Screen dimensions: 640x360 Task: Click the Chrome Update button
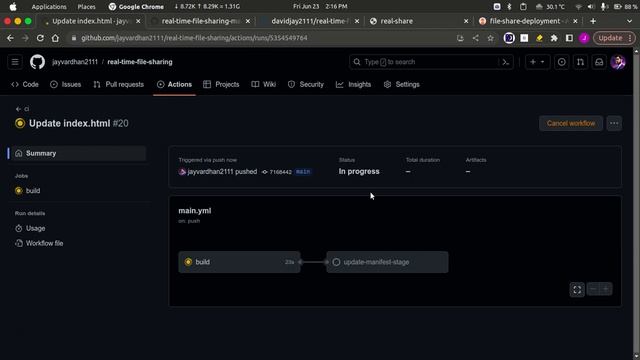[614, 38]
